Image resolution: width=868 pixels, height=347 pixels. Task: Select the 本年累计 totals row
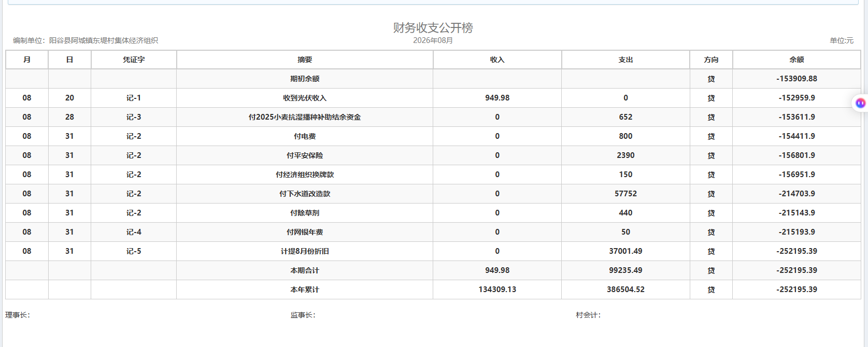[433, 290]
